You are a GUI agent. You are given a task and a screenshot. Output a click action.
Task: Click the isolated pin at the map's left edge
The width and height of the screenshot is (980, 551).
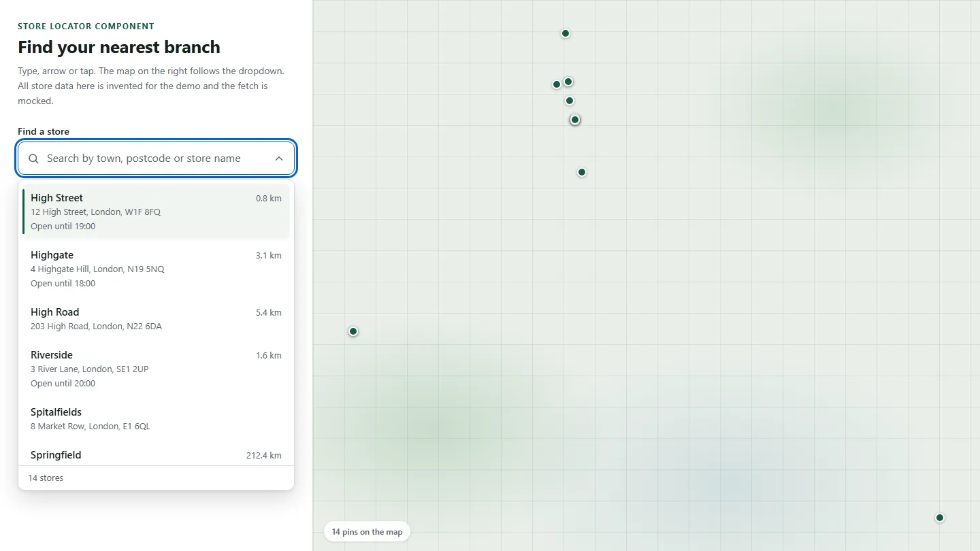pos(353,331)
